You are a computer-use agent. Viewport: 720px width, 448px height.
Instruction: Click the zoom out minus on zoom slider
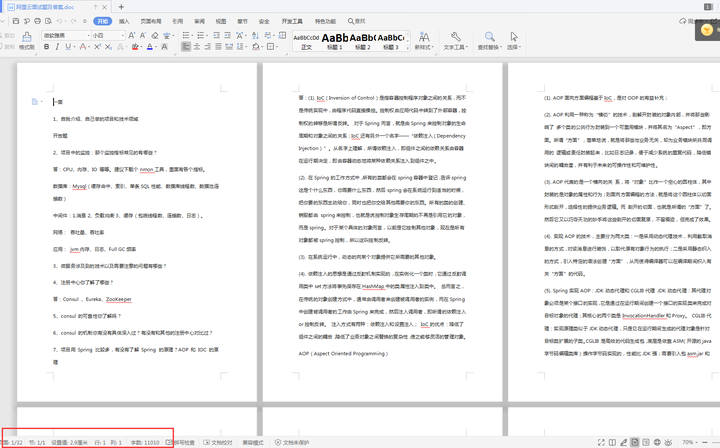(x=705, y=442)
